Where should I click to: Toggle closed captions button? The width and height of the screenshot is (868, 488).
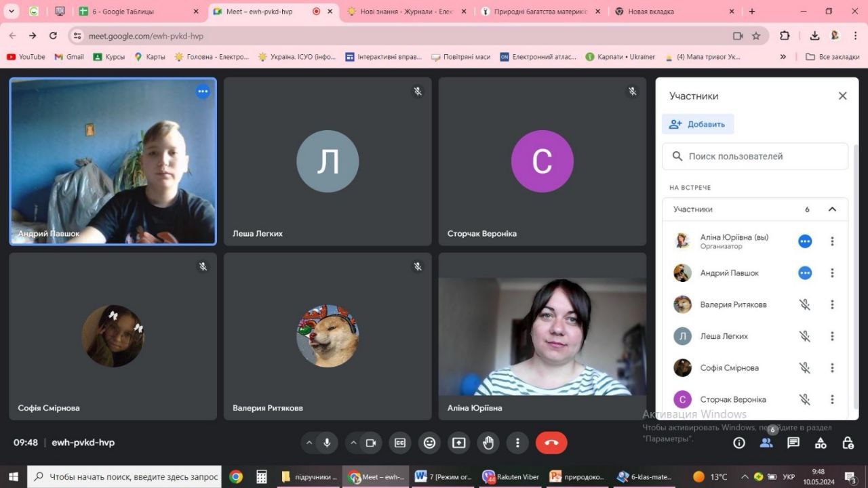pos(400,443)
